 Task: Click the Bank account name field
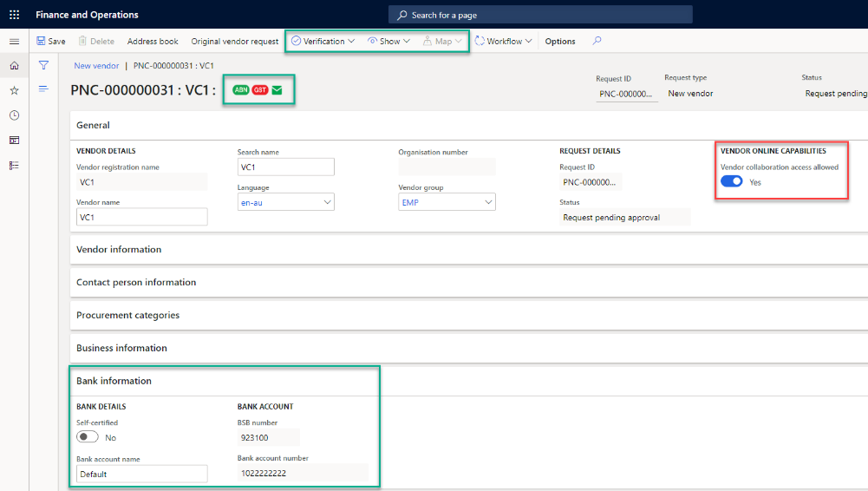141,474
